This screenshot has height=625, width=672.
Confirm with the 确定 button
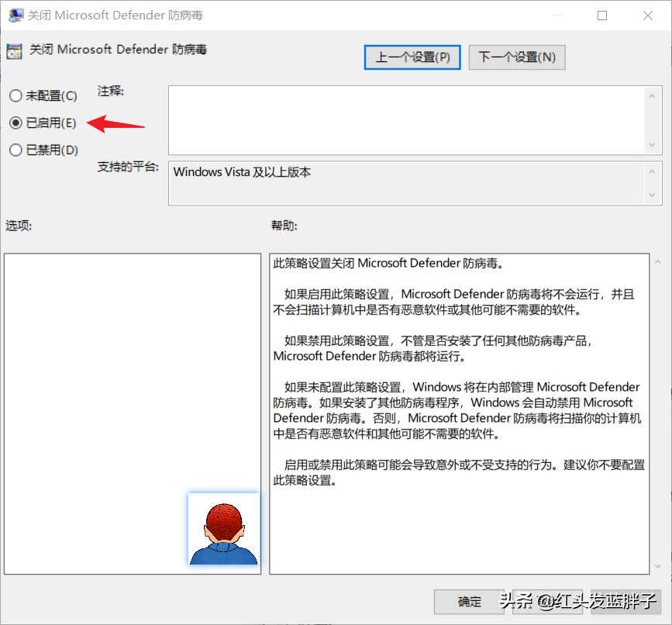tap(469, 602)
